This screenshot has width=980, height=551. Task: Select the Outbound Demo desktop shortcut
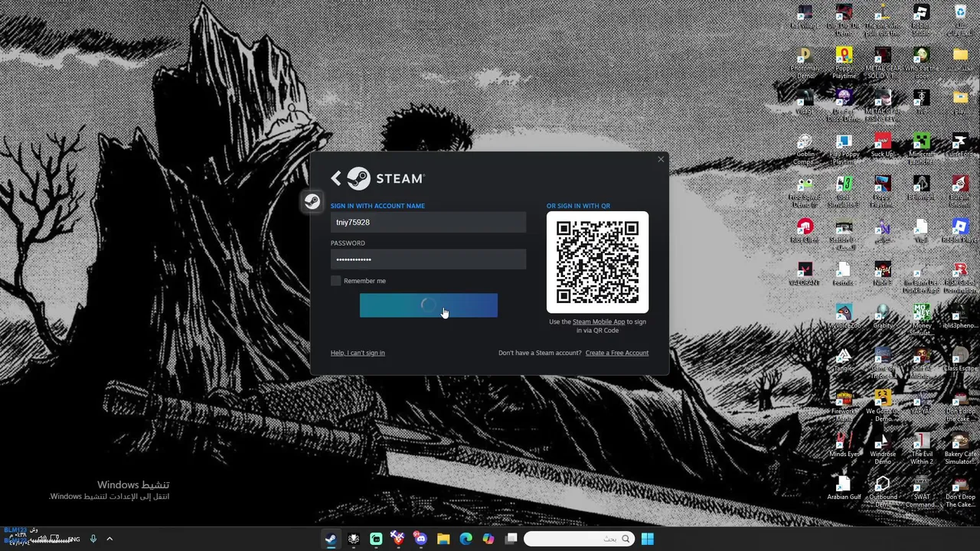click(x=883, y=491)
